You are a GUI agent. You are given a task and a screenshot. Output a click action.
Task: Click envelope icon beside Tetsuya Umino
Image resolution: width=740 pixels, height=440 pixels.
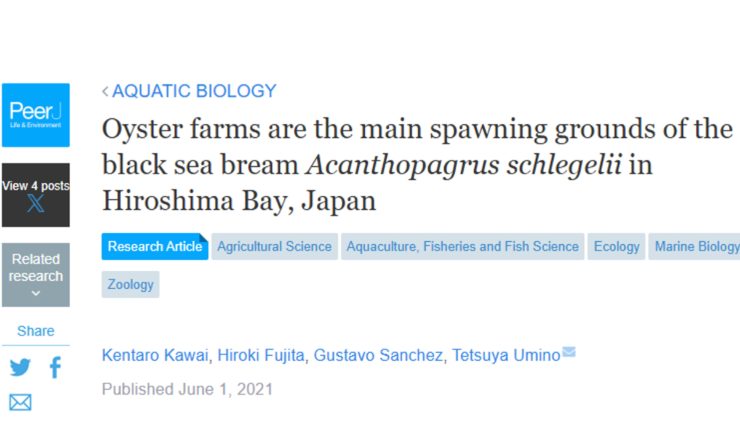[569, 352]
